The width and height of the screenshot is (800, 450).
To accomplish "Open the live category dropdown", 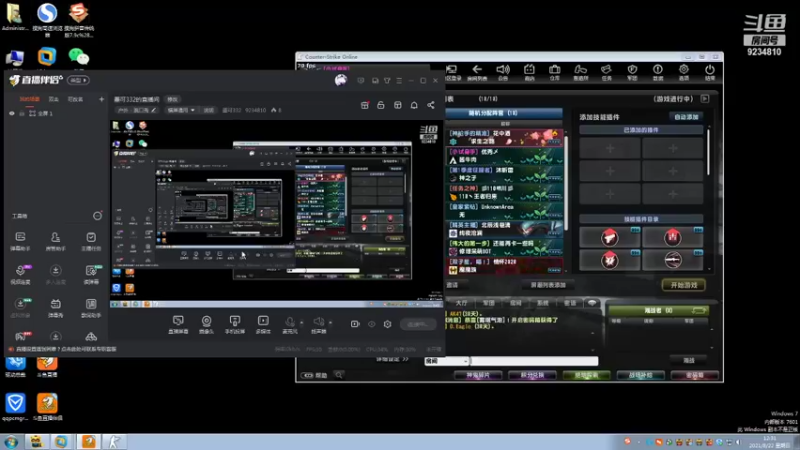I will (x=181, y=110).
